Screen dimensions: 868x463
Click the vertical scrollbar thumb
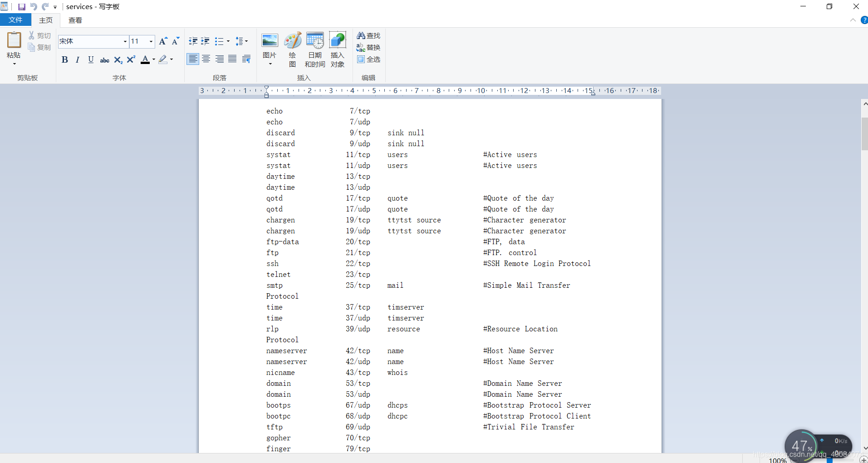pos(864,134)
